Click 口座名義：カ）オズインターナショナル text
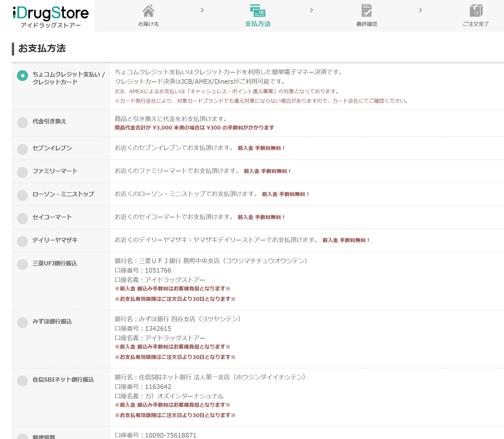 [x=169, y=396]
